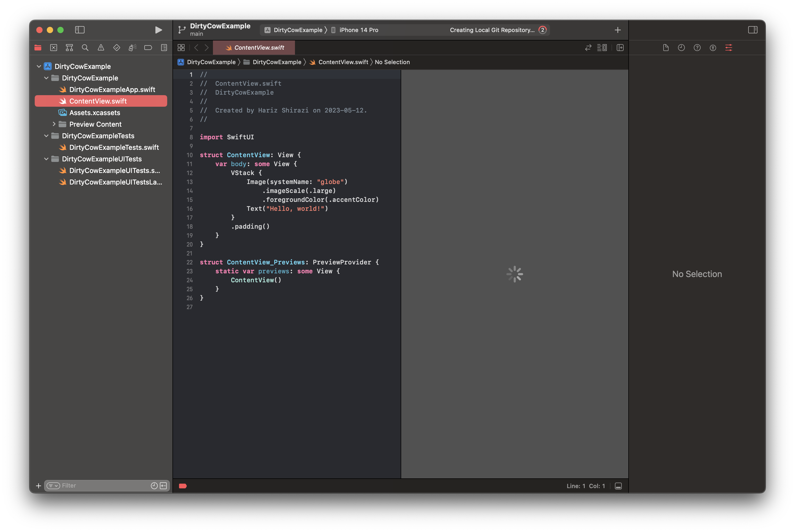Open the Symbol navigator
Viewport: 795px width, 532px height.
pyautogui.click(x=69, y=48)
